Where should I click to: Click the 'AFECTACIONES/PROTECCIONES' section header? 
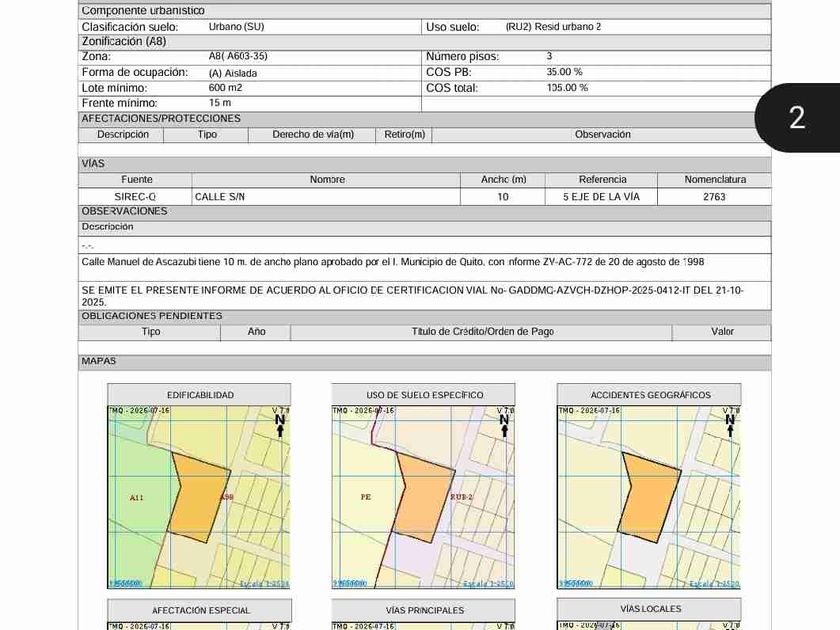(424, 119)
